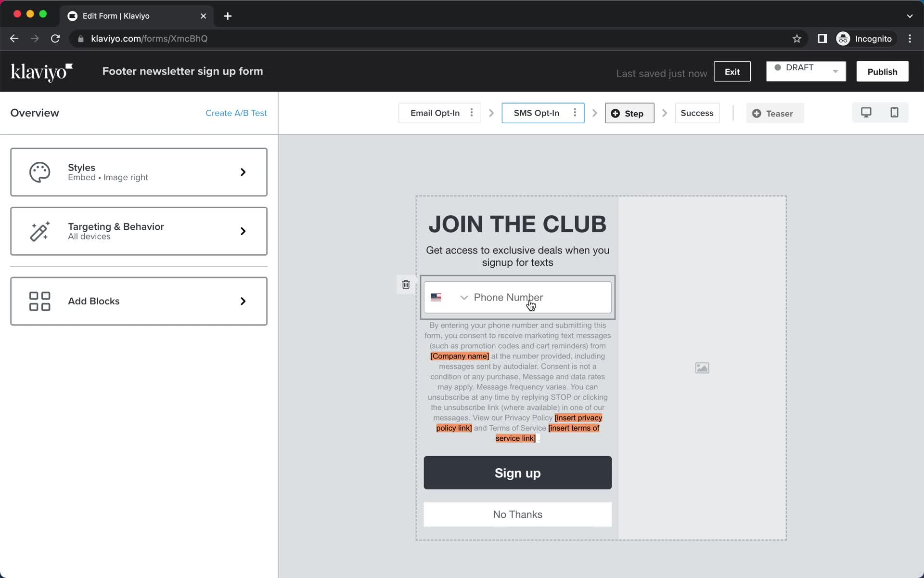The image size is (924, 578).
Task: Expand the SMS Opt-In step options
Action: point(574,113)
